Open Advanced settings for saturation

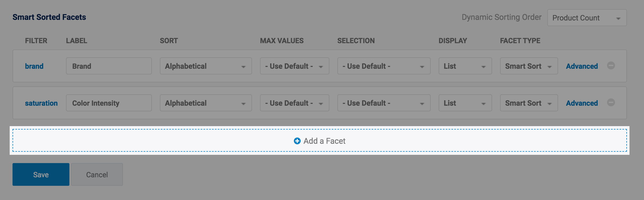click(582, 103)
